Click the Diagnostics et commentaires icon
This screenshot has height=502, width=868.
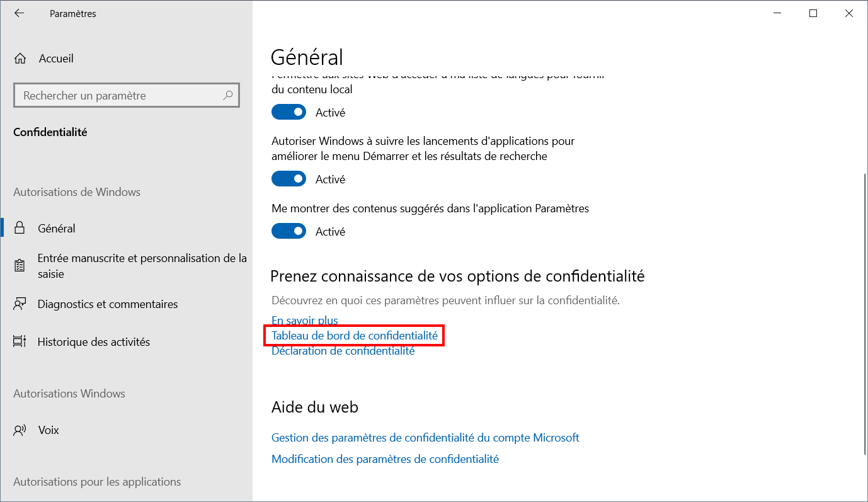[x=20, y=304]
